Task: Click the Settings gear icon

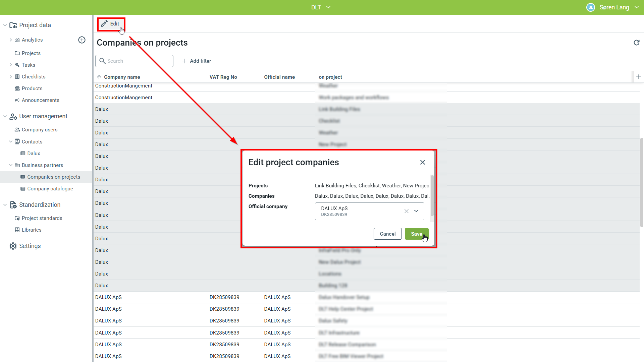Action: (x=13, y=246)
